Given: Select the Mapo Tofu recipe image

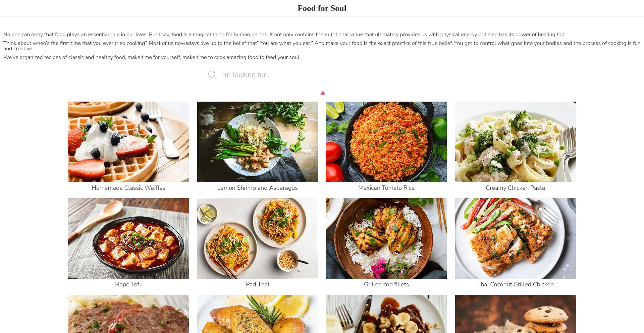Looking at the screenshot, I should [128, 238].
